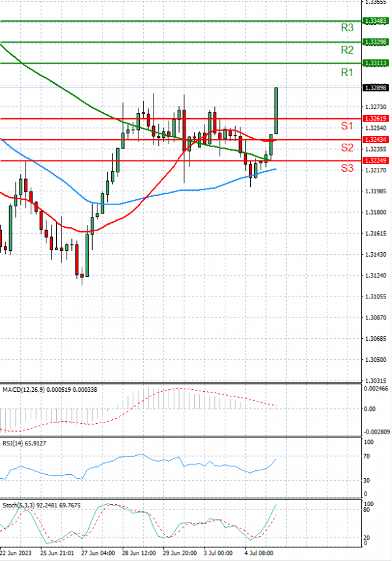This screenshot has height=561, width=392.
Task: Select the 1.33483 price tag
Action: coord(375,21)
